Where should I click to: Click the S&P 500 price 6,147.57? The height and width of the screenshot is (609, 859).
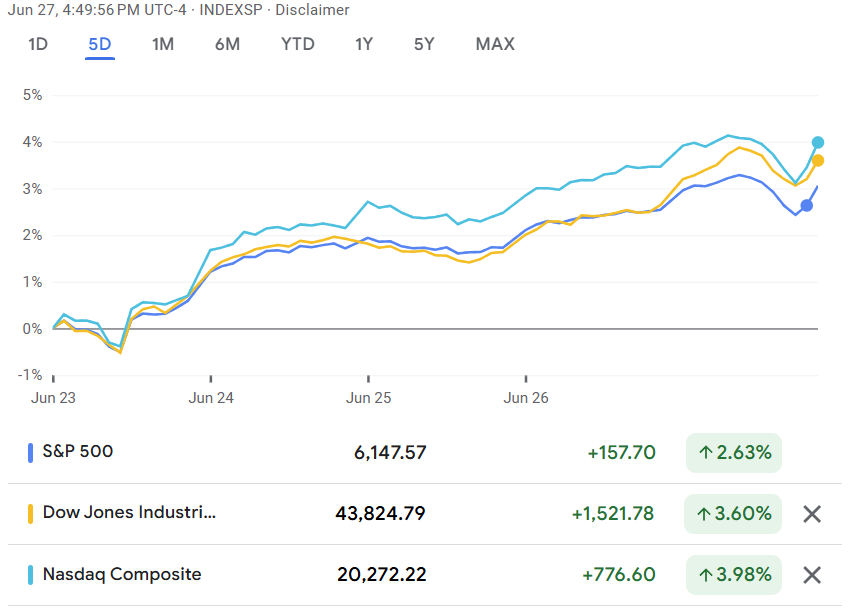point(390,452)
